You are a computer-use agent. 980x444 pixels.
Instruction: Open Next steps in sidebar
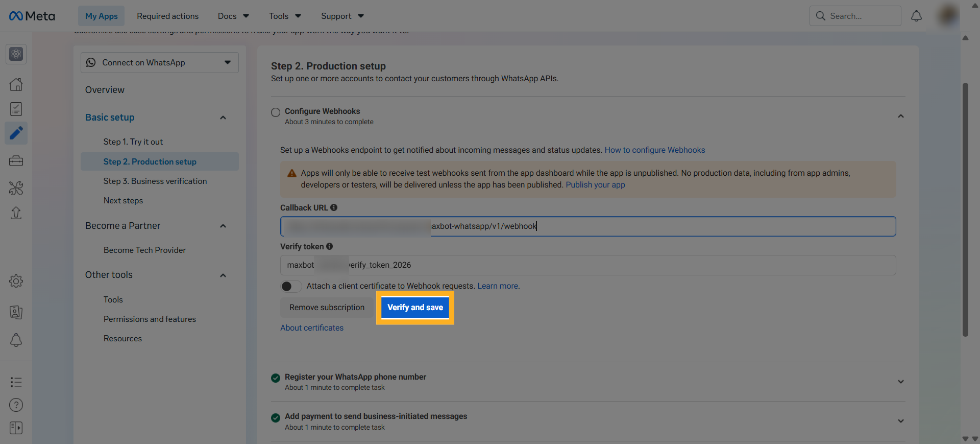coord(123,200)
